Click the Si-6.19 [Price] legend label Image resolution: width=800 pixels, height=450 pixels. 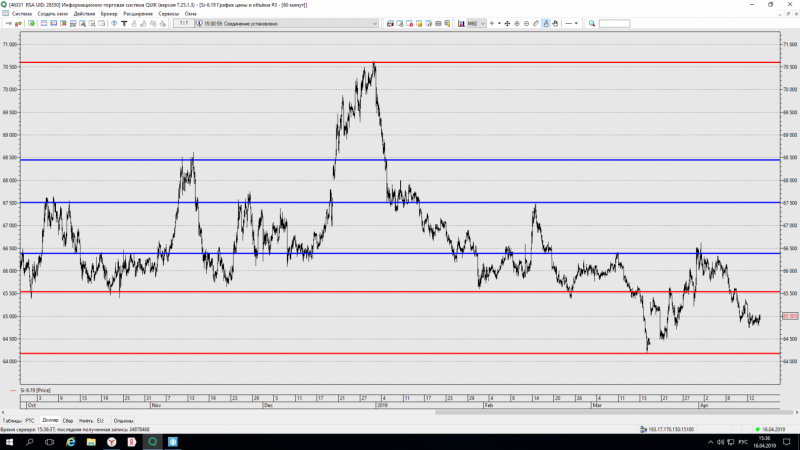pos(35,390)
